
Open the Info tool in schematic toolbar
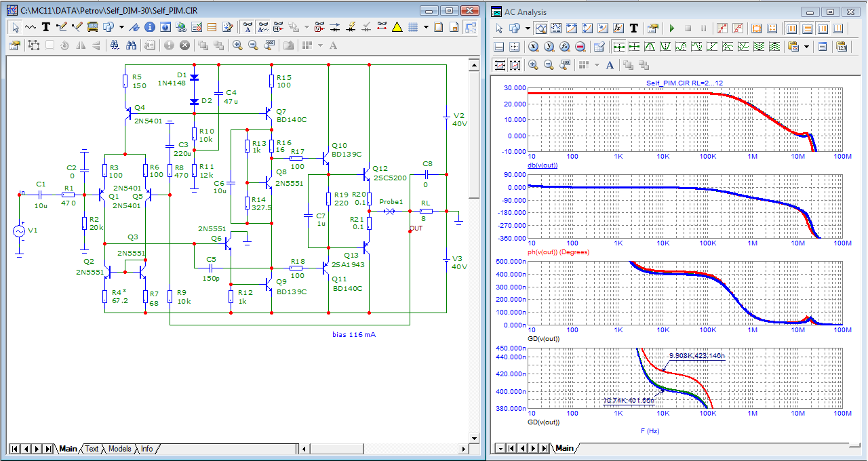point(150,27)
